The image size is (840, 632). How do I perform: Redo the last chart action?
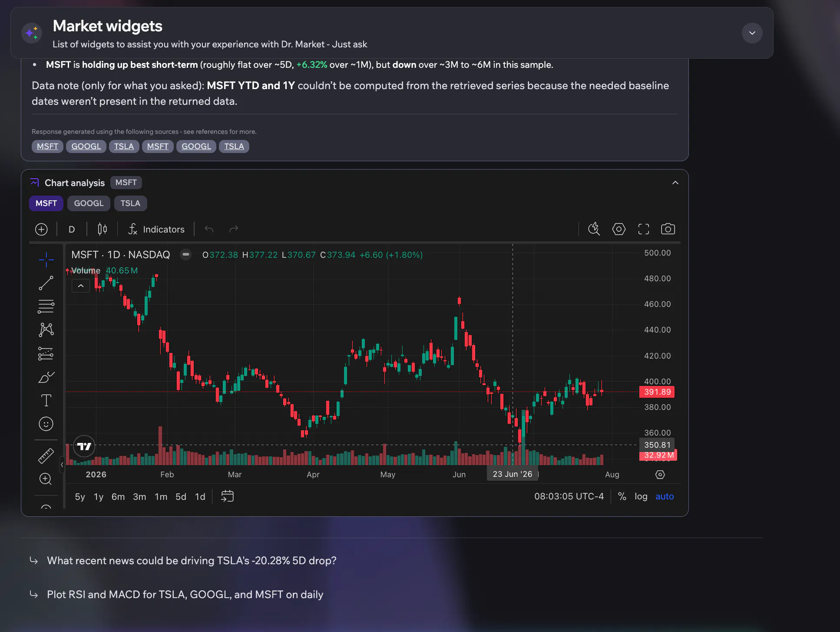click(234, 229)
